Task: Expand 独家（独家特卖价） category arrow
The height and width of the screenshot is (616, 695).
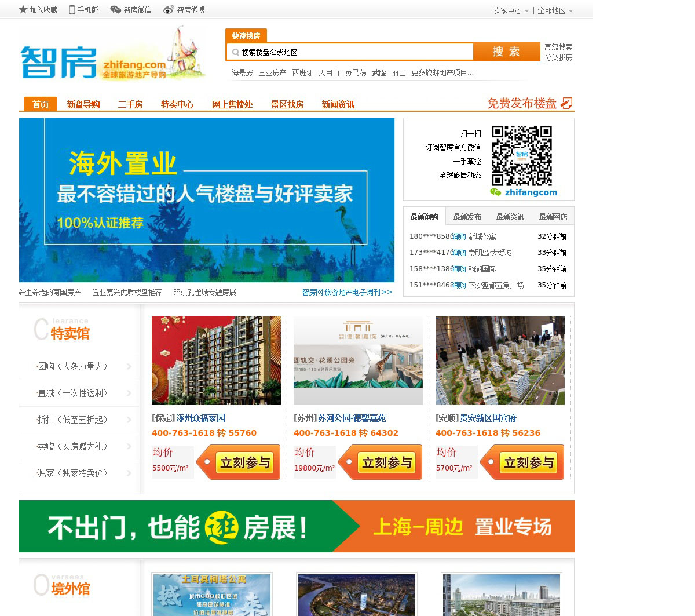Action: pyautogui.click(x=129, y=473)
